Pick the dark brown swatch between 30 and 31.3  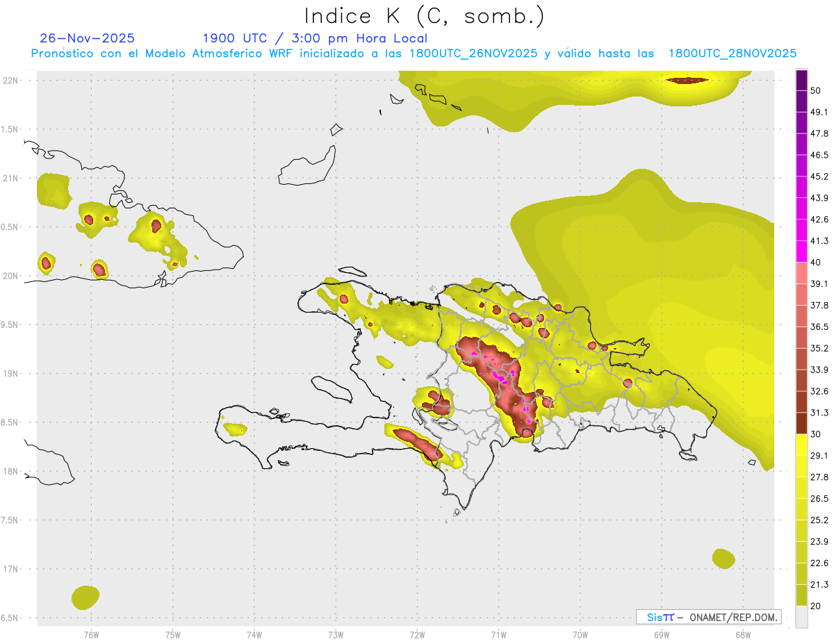801,423
